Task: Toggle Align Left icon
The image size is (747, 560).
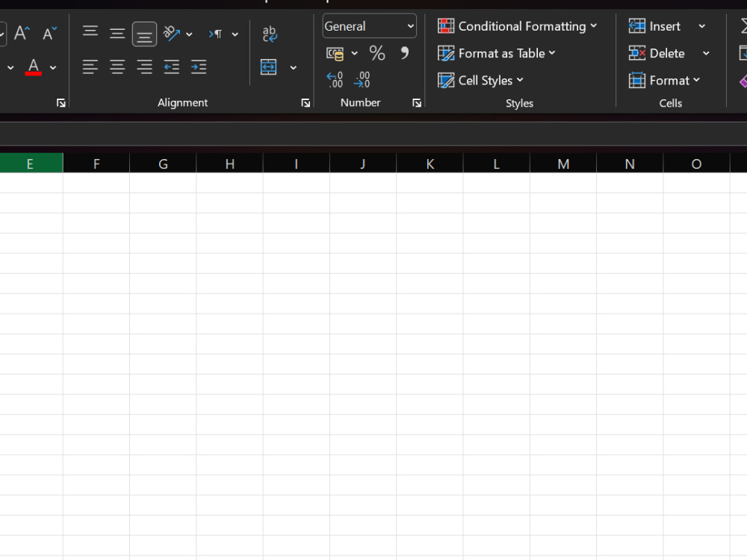Action: click(90, 66)
